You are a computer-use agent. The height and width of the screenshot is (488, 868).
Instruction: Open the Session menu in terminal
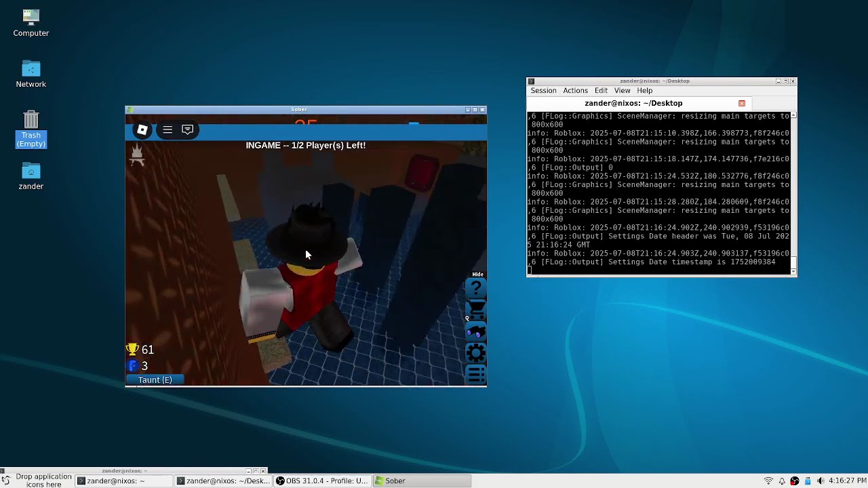[x=543, y=91]
